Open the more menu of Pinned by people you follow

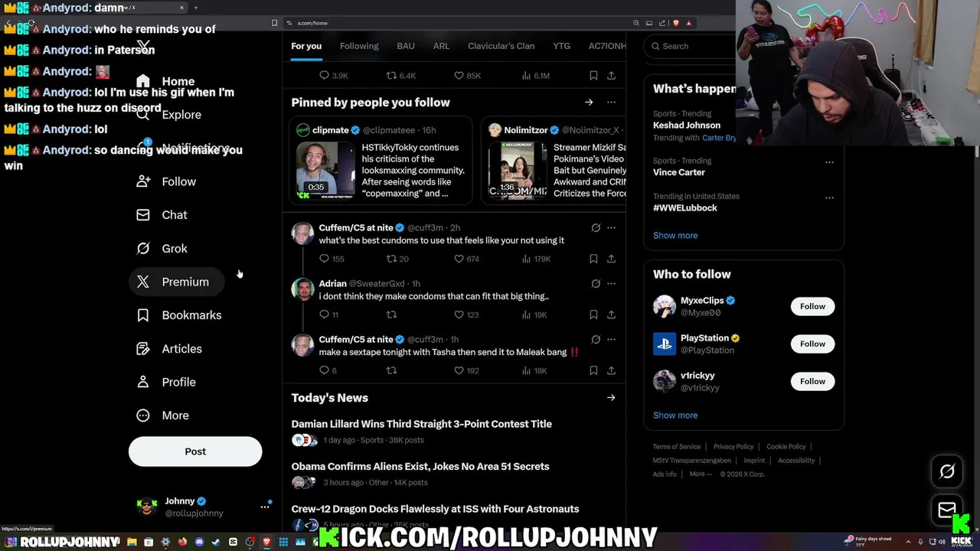point(611,103)
